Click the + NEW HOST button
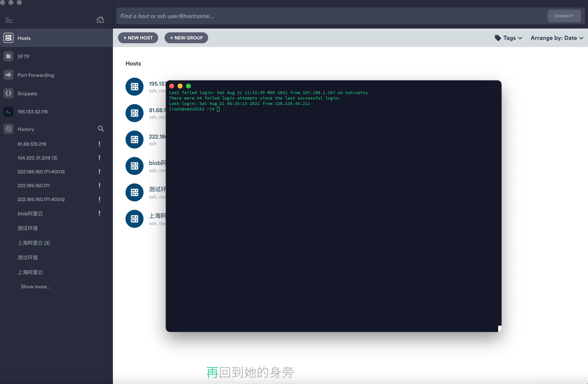The width and height of the screenshot is (588, 384). point(138,38)
